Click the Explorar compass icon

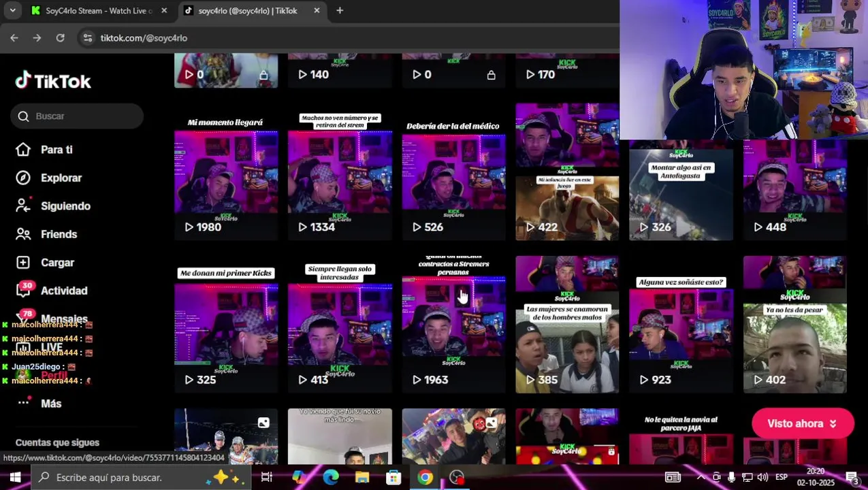point(23,178)
